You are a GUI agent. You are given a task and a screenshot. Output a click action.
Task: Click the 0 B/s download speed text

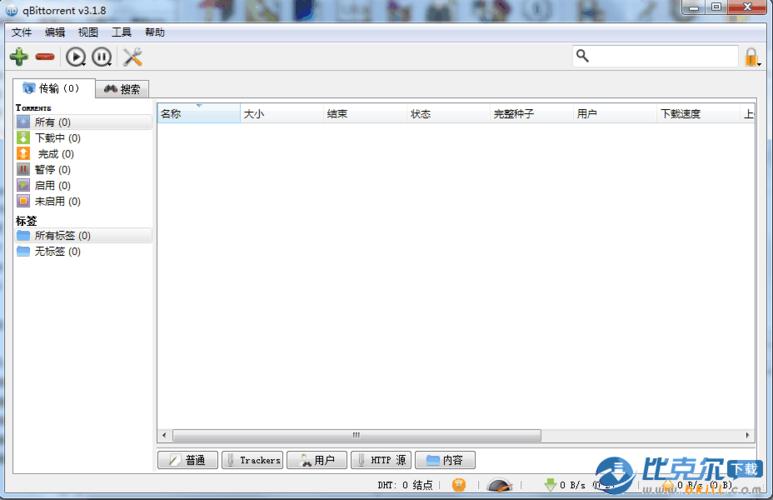572,485
